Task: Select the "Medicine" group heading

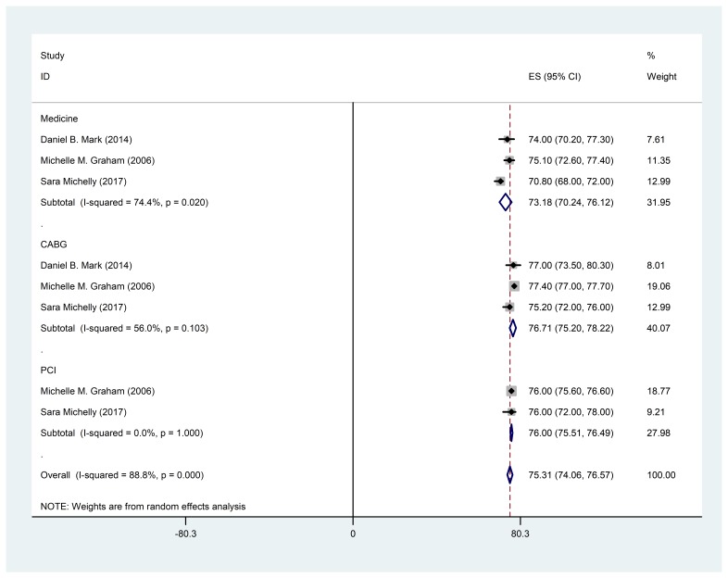Action: (59, 119)
